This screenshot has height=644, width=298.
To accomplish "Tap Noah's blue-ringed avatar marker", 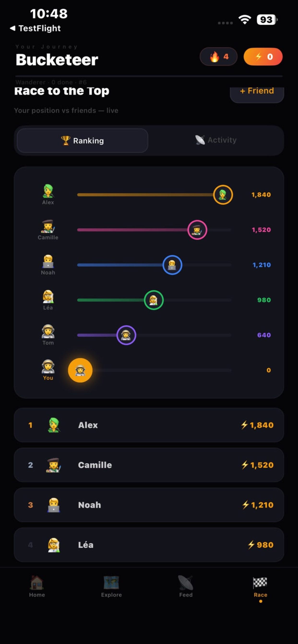I will (172, 265).
